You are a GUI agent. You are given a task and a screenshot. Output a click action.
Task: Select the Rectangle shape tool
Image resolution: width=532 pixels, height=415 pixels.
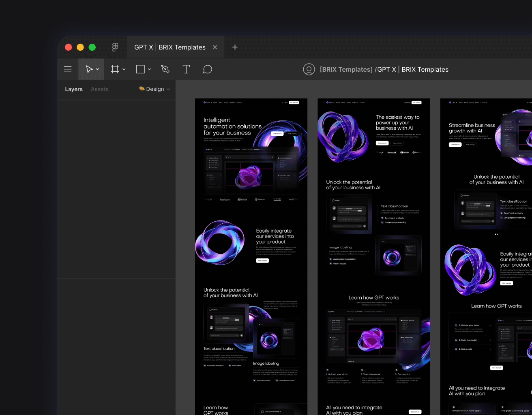140,69
